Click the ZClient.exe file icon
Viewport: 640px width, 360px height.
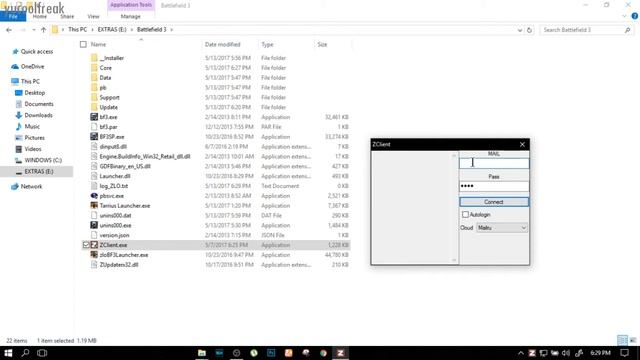click(94, 245)
